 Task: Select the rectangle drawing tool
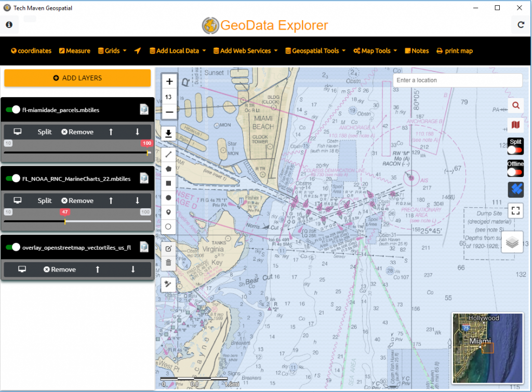click(169, 183)
